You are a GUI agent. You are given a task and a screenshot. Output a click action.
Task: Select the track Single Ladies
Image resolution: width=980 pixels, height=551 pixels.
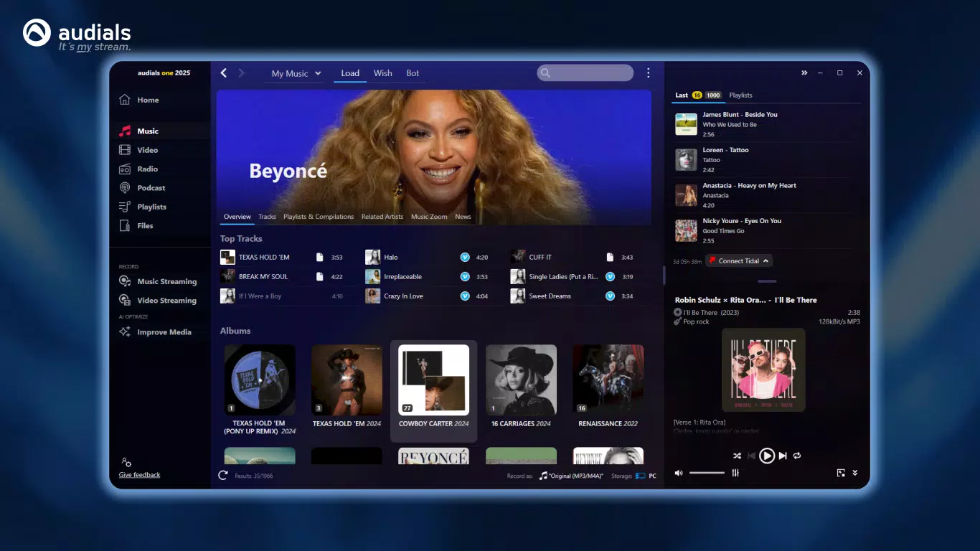pos(563,276)
